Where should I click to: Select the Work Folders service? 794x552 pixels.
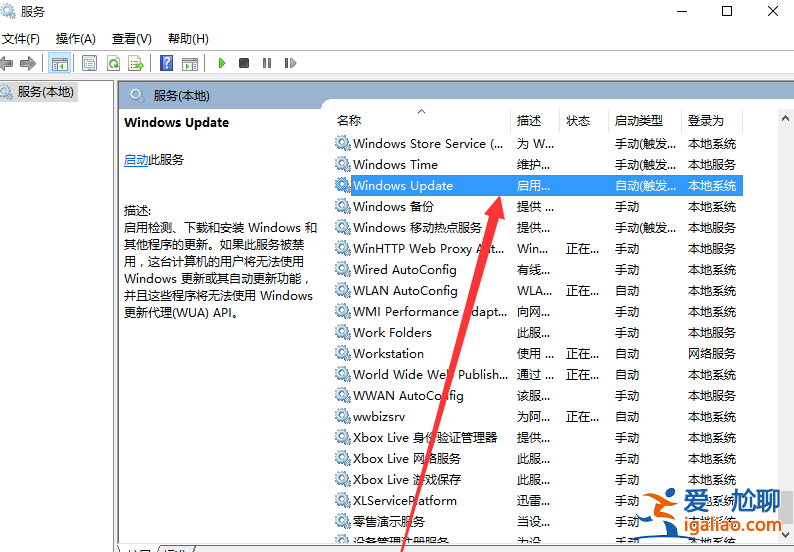[538, 333]
